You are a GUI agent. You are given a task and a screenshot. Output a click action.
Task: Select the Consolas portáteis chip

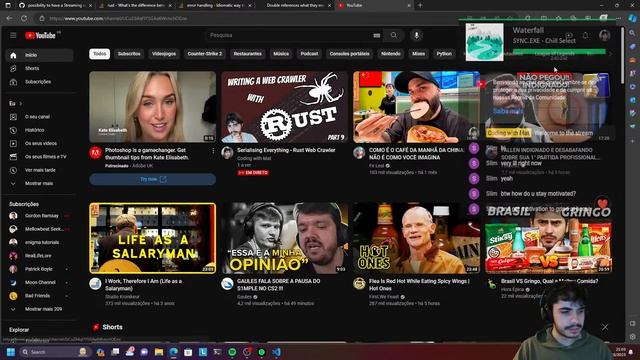349,54
